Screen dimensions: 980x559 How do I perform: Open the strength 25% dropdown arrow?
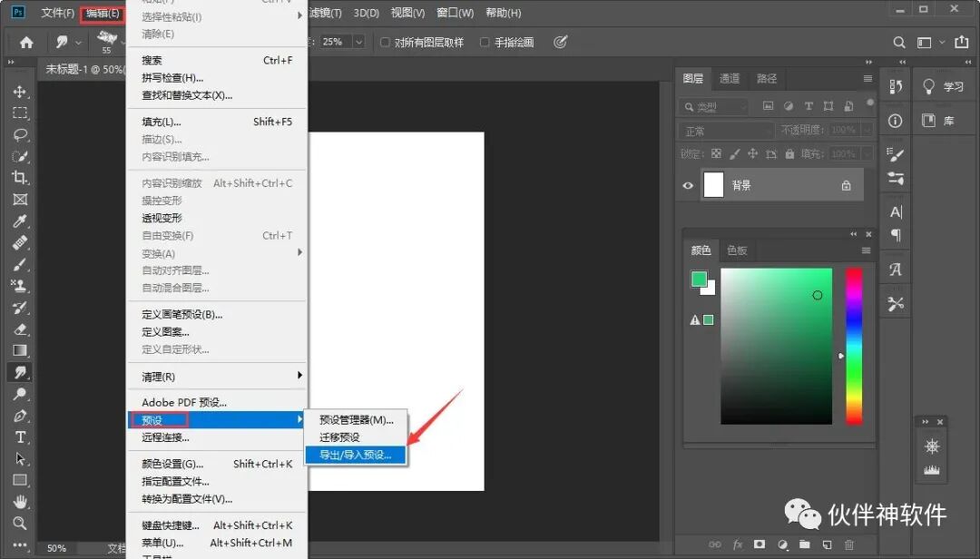(x=358, y=42)
